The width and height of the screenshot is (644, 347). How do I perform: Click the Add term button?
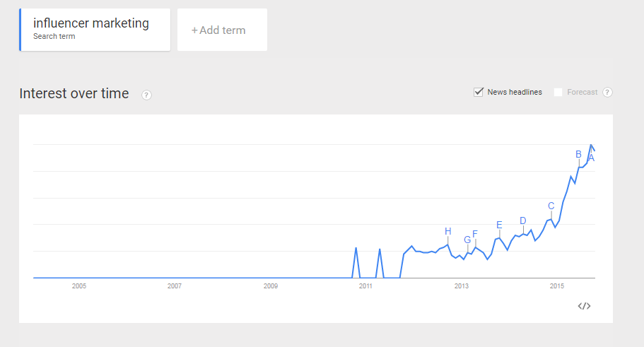tap(221, 30)
